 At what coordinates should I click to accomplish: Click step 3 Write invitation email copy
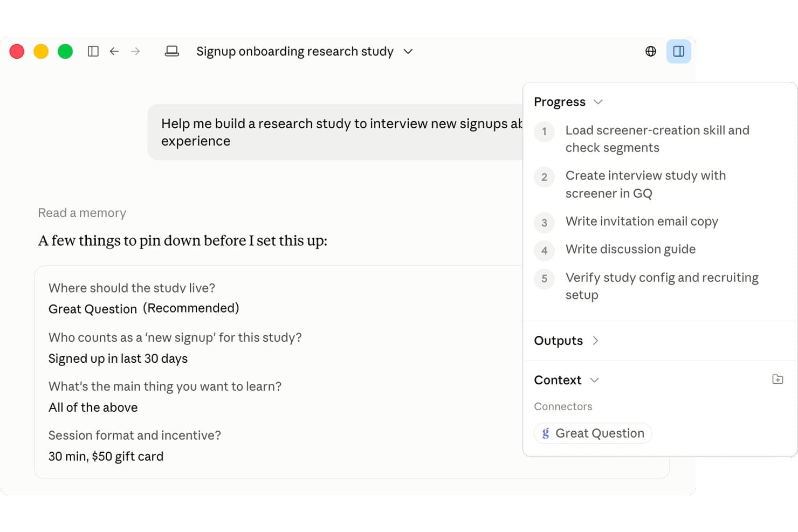pyautogui.click(x=642, y=222)
